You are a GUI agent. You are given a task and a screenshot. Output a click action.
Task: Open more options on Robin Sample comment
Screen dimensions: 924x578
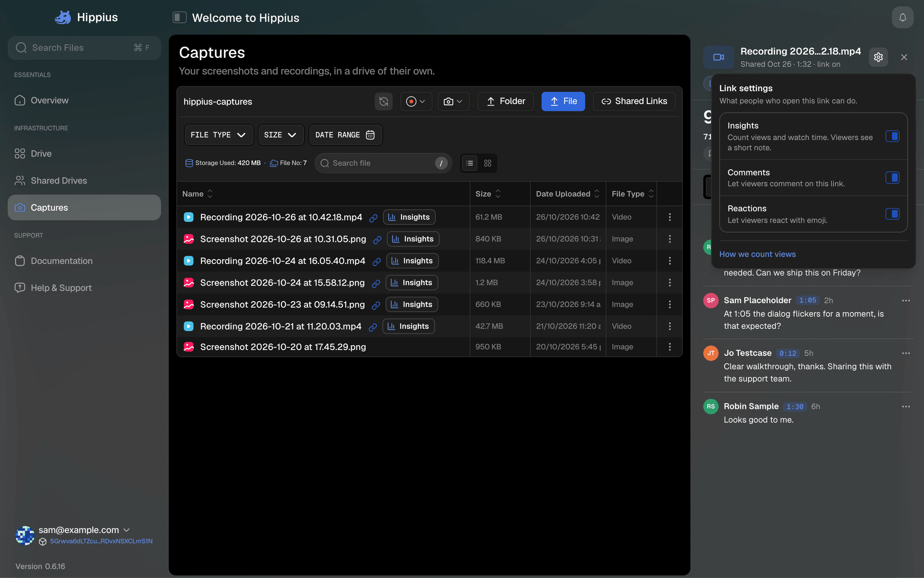(906, 406)
